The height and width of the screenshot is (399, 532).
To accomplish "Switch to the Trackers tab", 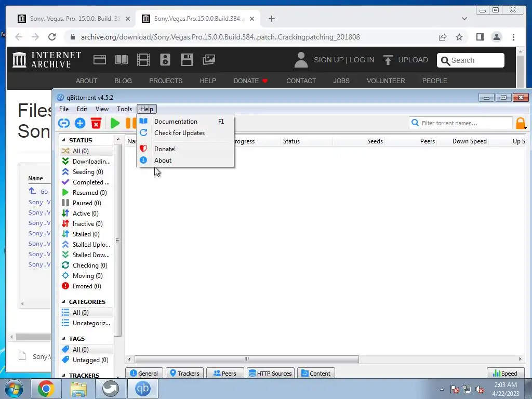I will 184,373.
